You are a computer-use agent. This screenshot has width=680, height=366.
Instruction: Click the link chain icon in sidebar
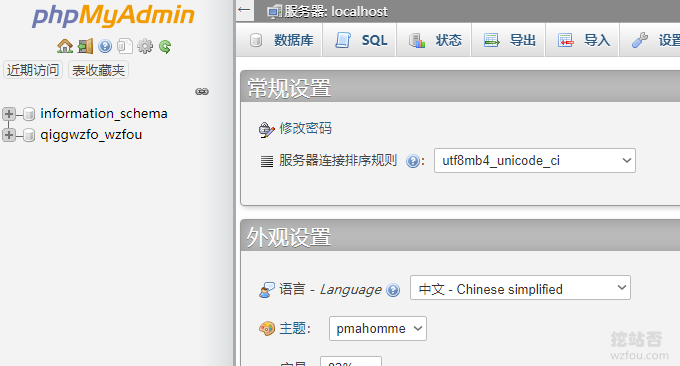pyautogui.click(x=202, y=92)
